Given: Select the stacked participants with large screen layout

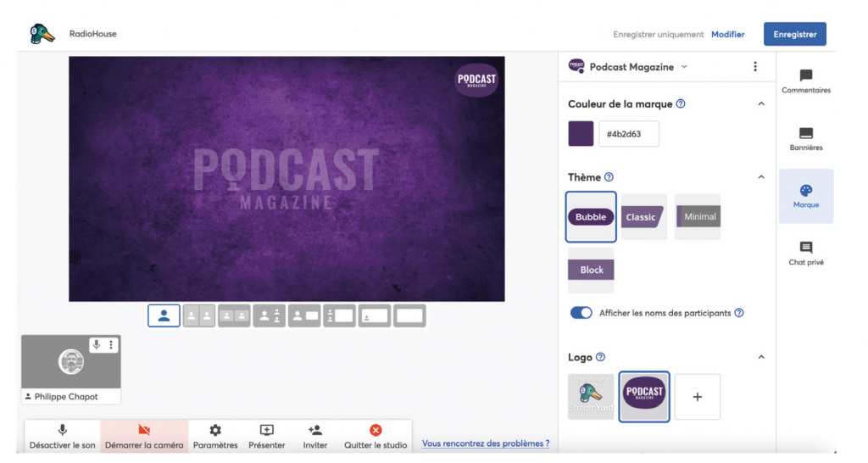Looking at the screenshot, I should [x=339, y=315].
